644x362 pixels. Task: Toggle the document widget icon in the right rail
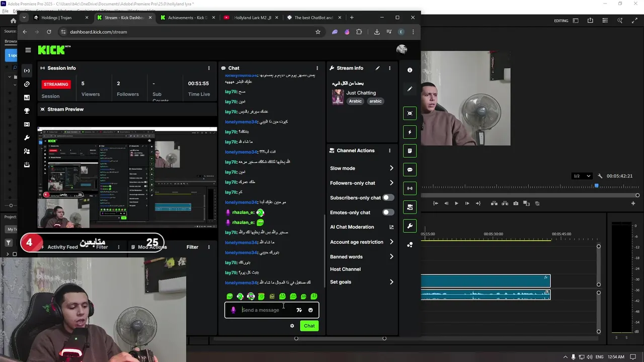(410, 151)
